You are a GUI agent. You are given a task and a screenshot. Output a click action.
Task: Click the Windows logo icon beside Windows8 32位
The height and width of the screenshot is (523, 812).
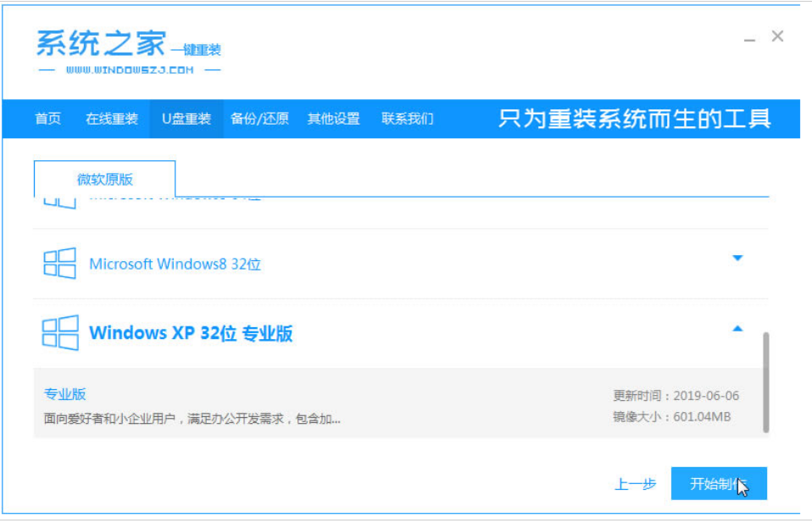[x=59, y=263]
